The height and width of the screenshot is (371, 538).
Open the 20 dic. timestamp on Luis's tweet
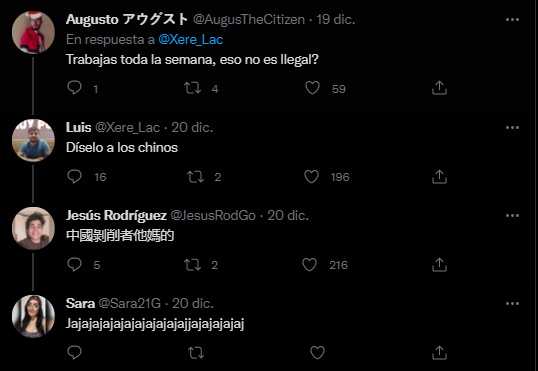tap(192, 128)
